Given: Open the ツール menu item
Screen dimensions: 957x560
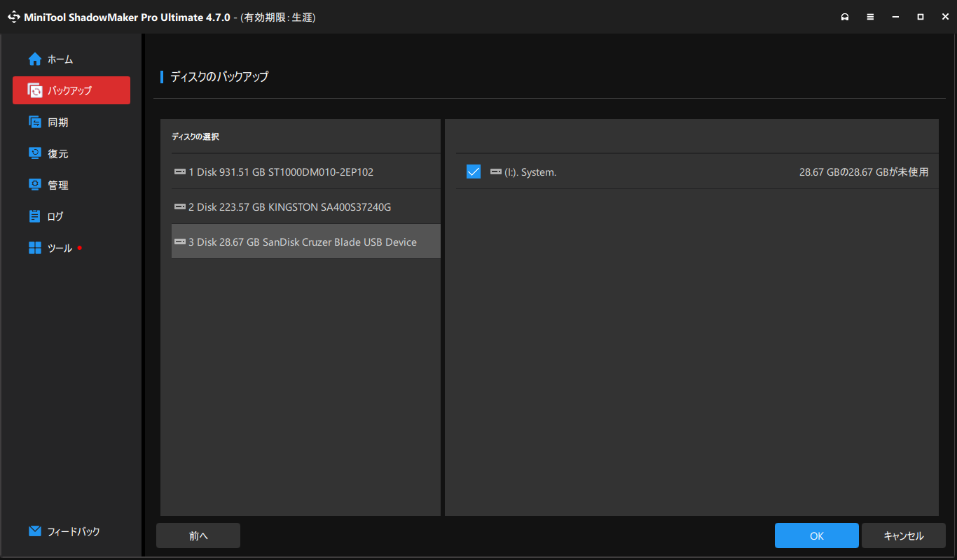Looking at the screenshot, I should [71, 248].
